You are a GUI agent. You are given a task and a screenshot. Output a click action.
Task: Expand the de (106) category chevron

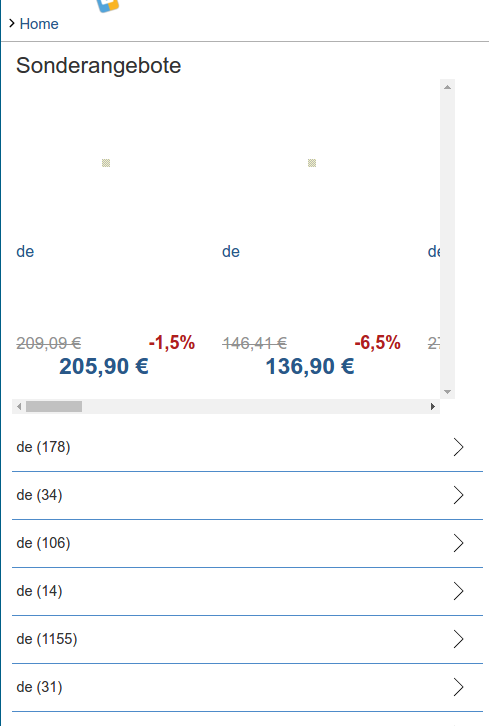[458, 543]
